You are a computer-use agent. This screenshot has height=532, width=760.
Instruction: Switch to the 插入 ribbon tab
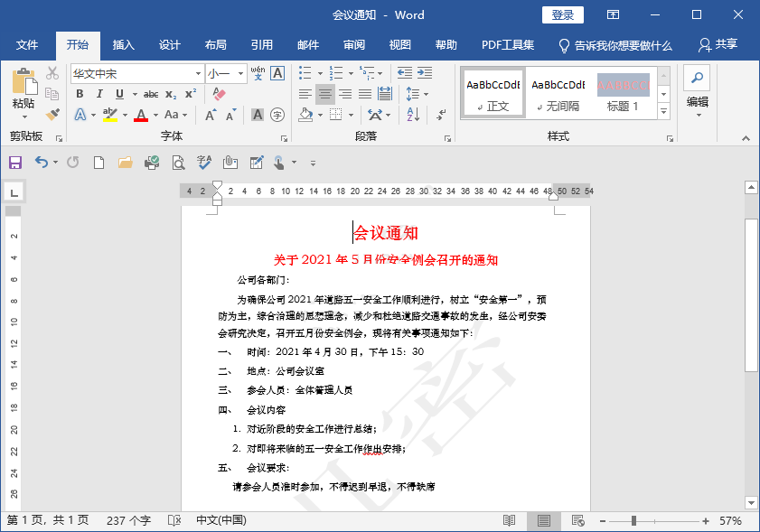pyautogui.click(x=123, y=43)
